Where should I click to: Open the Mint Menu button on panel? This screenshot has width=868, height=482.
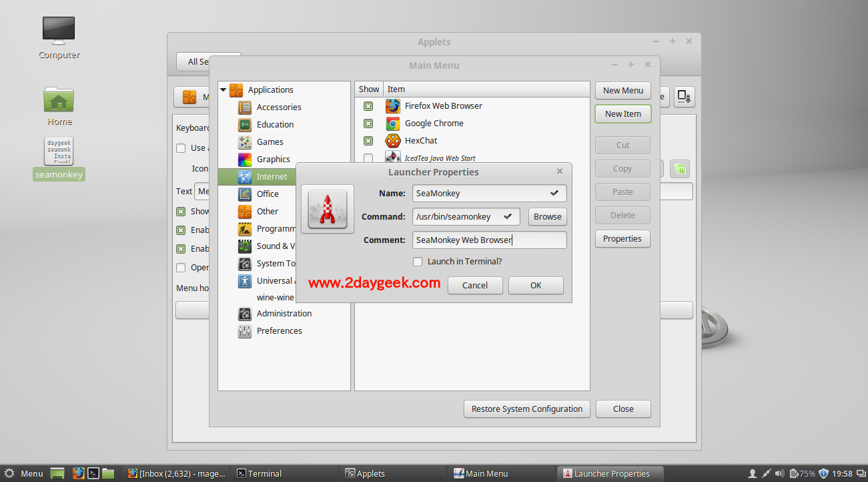(x=23, y=473)
